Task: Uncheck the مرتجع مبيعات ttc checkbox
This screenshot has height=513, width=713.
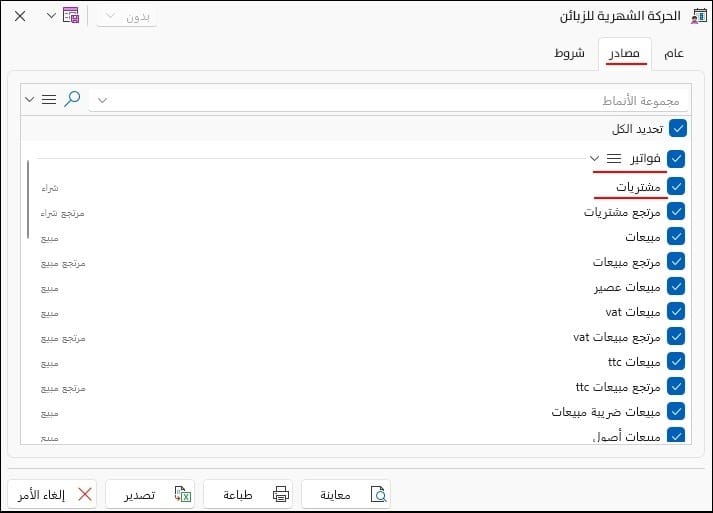Action: click(676, 387)
